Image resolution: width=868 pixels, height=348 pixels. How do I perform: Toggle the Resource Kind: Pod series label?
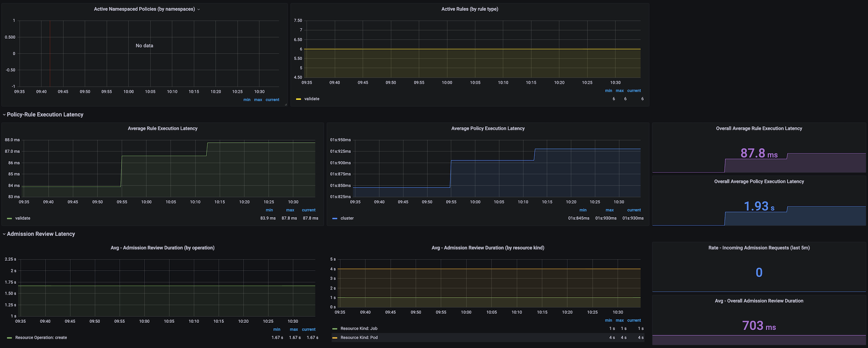pos(359,338)
